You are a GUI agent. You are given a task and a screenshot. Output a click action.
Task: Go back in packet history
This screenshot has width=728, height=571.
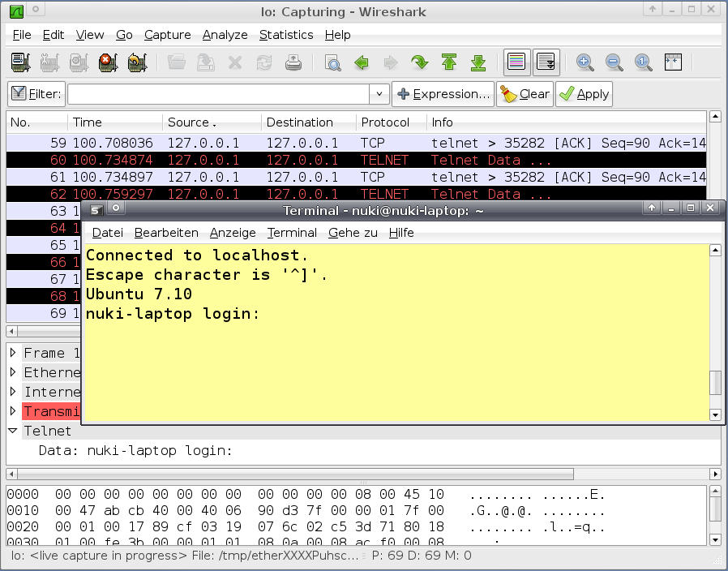click(x=362, y=62)
